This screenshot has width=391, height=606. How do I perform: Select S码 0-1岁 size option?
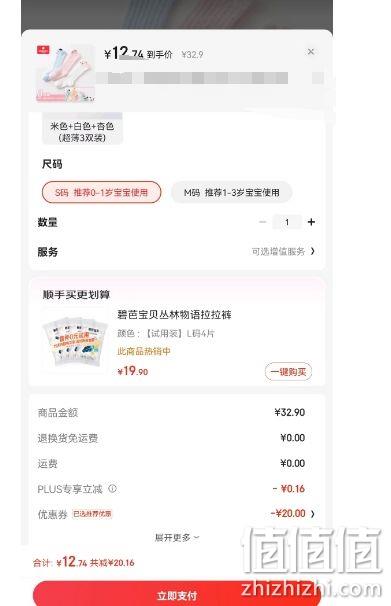click(x=101, y=192)
